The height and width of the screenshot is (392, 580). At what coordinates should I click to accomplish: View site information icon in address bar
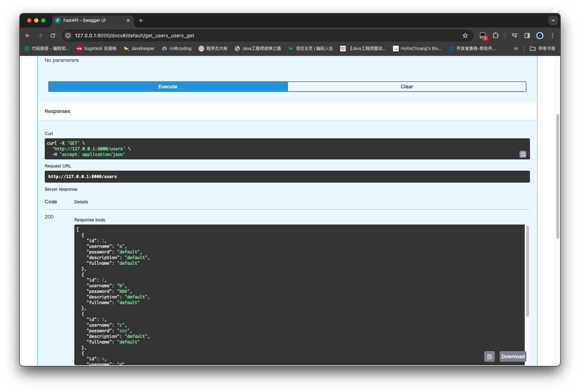[x=68, y=36]
